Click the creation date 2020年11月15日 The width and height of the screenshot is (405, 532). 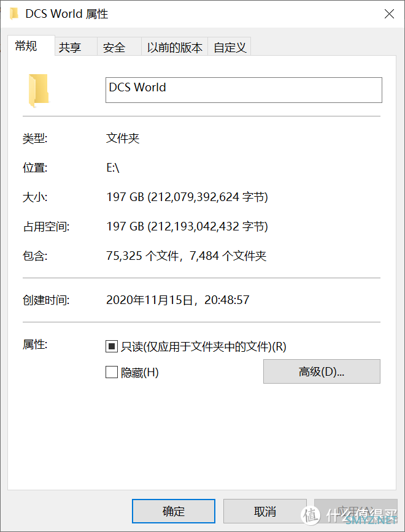pos(150,300)
